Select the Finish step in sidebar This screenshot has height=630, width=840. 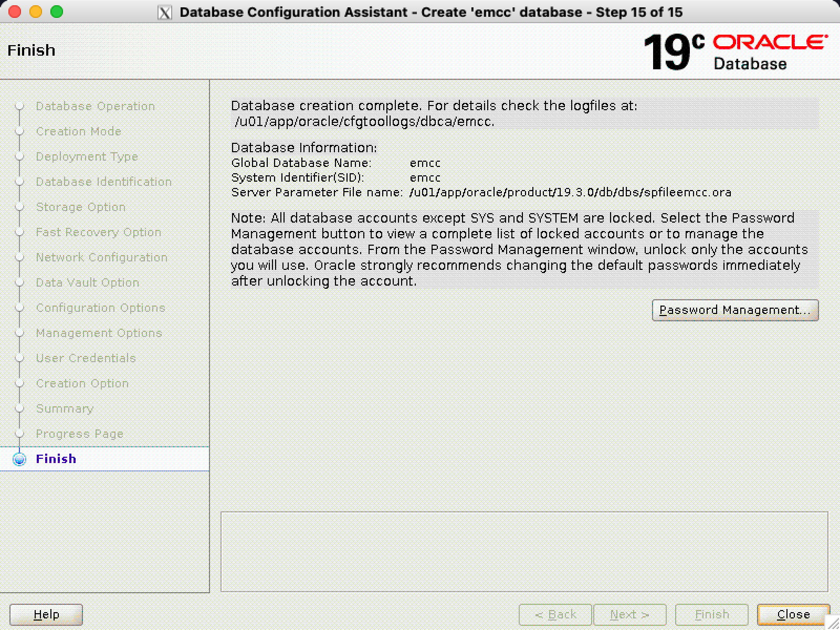click(56, 459)
